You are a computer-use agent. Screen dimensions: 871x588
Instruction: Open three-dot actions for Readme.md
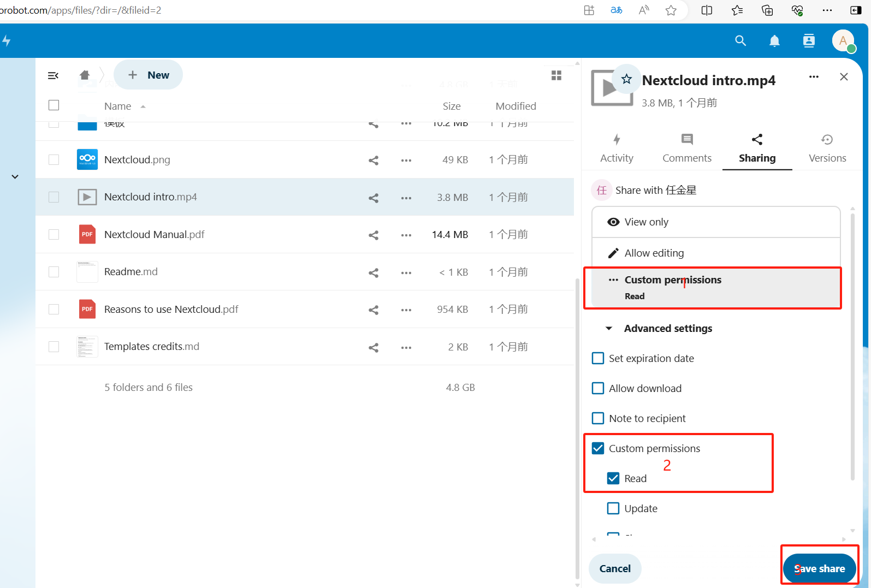(x=406, y=272)
